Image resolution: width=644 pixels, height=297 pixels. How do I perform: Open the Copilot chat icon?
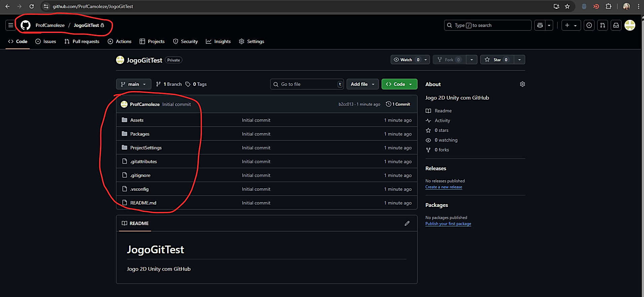(540, 25)
